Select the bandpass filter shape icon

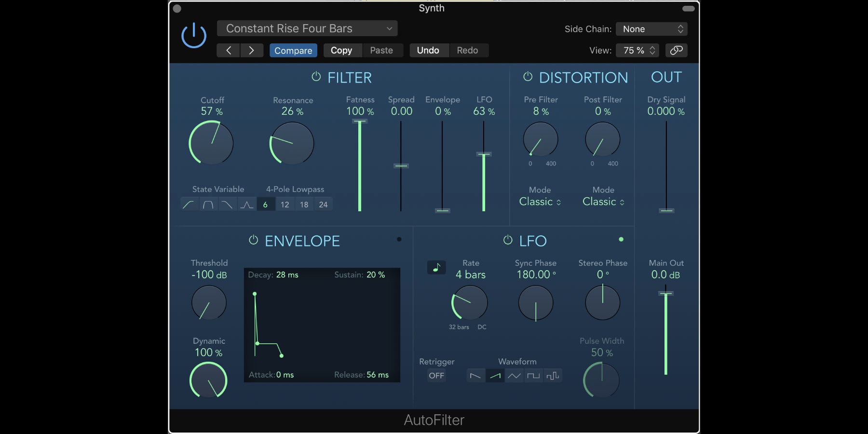208,204
